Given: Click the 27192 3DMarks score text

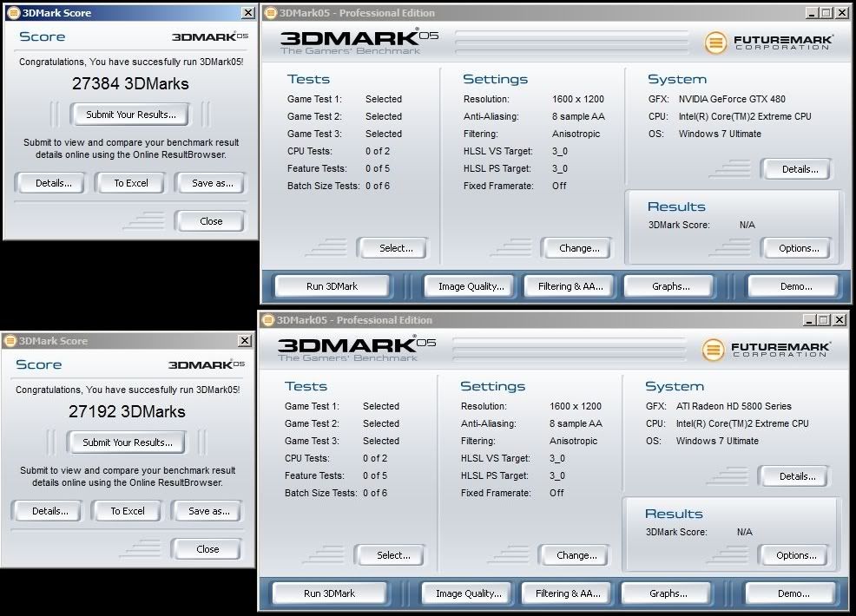Looking at the screenshot, I should pos(128,411).
